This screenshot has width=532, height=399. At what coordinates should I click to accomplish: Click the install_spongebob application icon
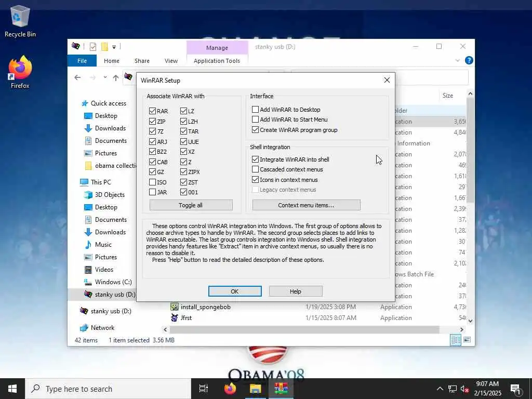(x=175, y=307)
